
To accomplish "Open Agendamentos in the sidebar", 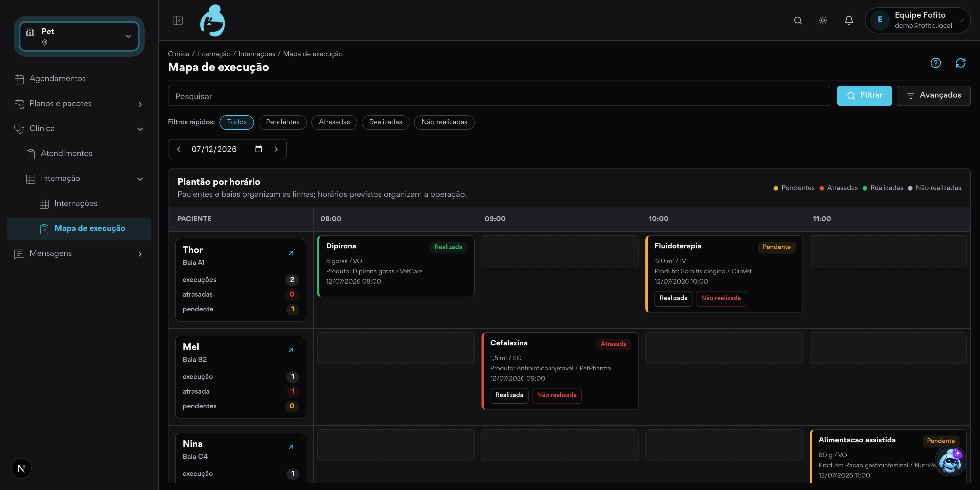I will click(79, 79).
